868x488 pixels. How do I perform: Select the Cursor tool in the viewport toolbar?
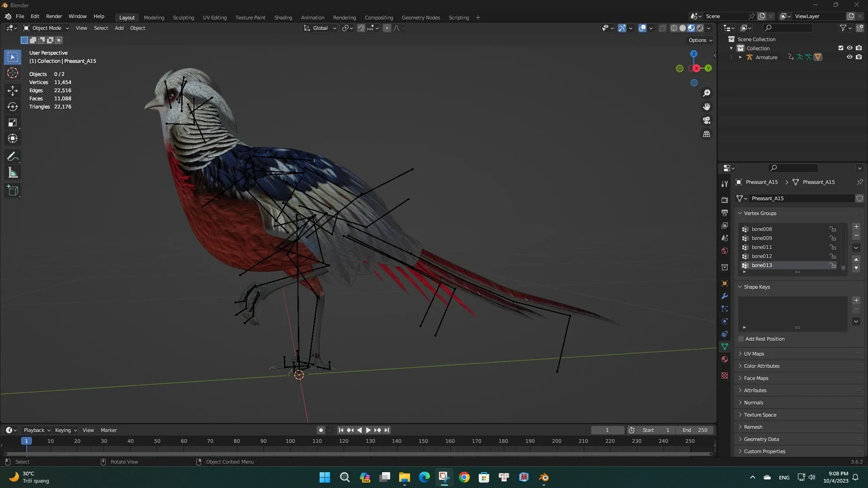13,73
